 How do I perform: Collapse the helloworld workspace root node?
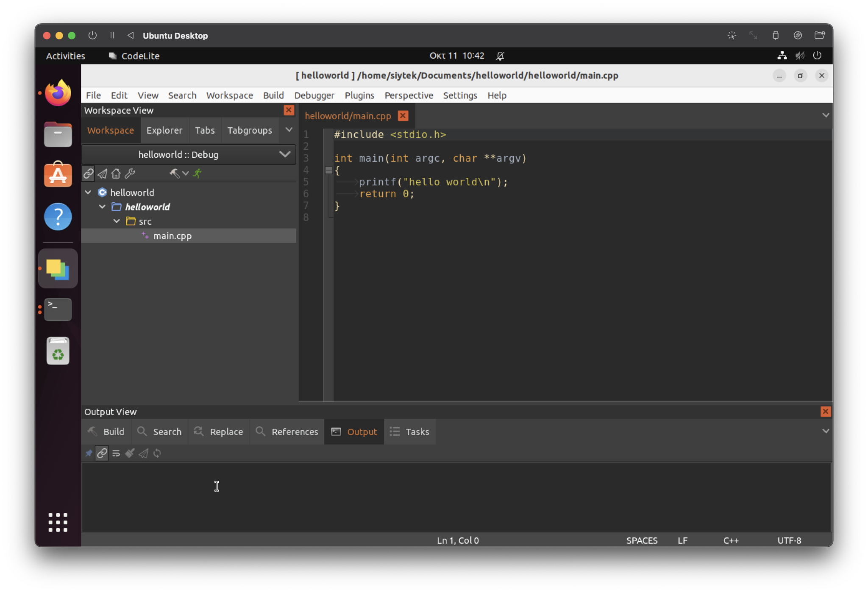(88, 193)
